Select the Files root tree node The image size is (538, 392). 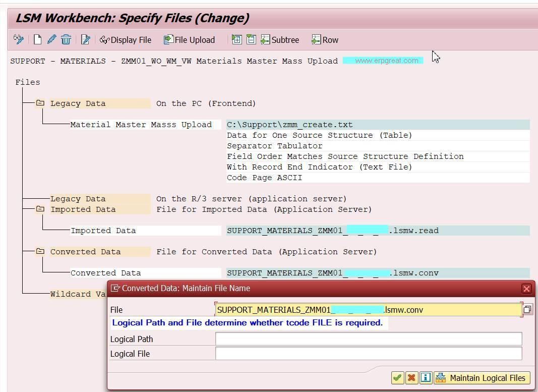[x=27, y=82]
